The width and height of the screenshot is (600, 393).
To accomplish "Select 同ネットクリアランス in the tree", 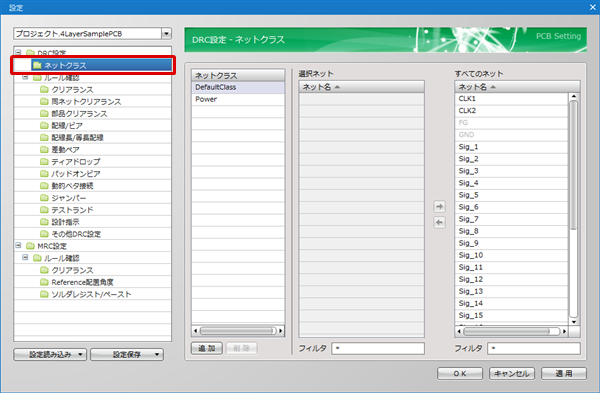I will tap(86, 102).
